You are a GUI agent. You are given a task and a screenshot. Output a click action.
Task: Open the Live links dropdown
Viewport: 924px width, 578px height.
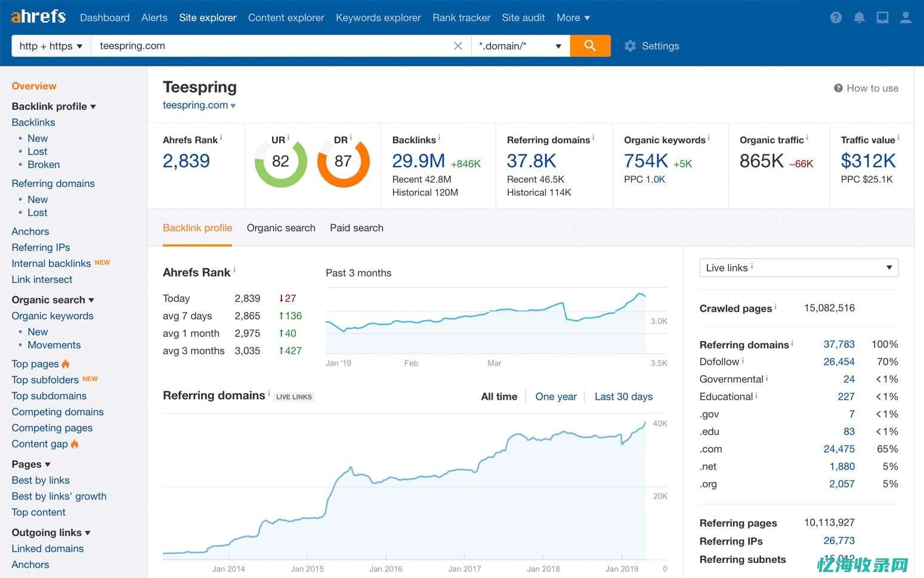coord(798,268)
